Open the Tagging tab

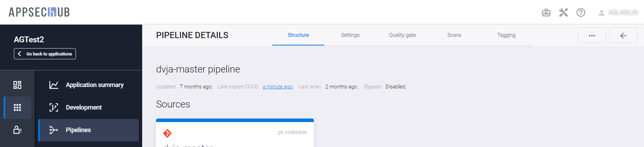[506, 35]
